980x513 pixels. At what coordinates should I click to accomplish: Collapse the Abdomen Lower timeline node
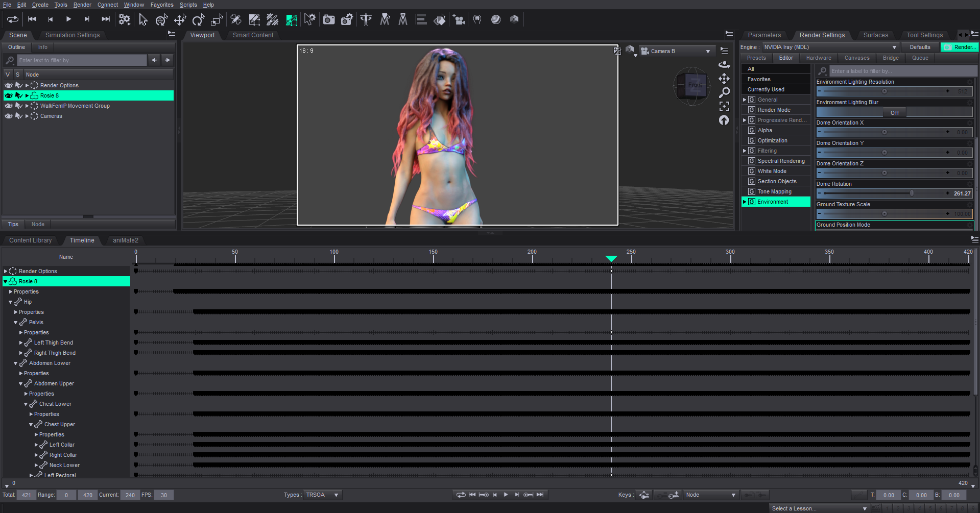[16, 363]
